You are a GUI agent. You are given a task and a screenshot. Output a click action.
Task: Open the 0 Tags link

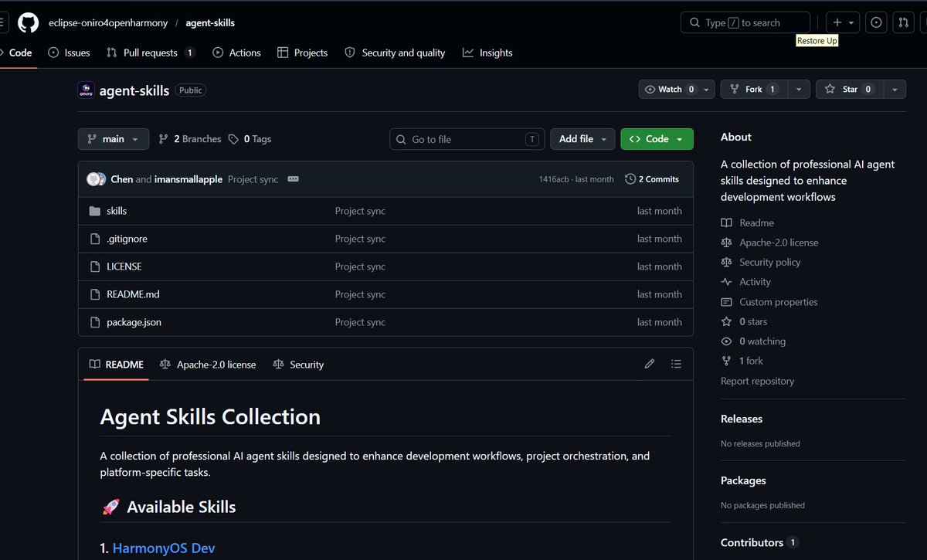(250, 139)
